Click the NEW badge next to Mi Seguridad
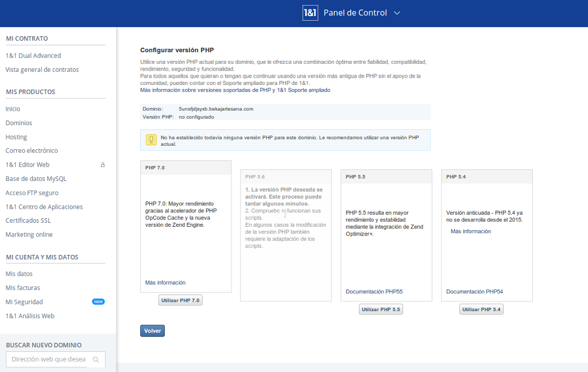 [98, 301]
